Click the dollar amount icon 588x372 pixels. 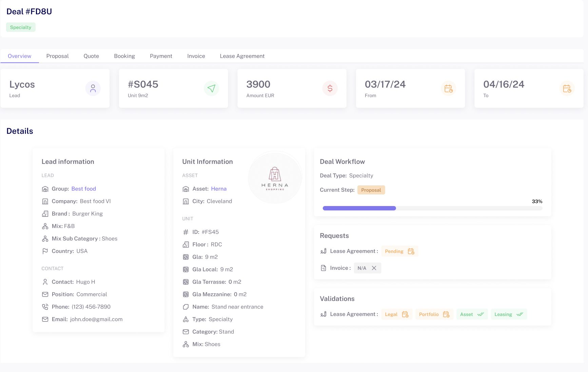(x=330, y=89)
